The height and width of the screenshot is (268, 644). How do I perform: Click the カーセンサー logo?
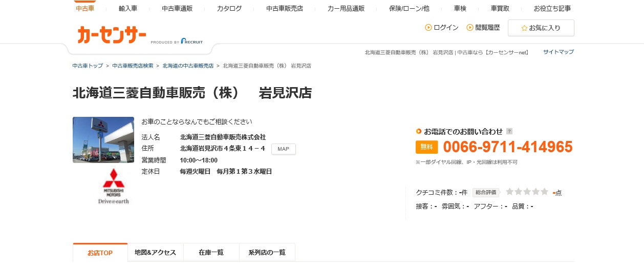[x=112, y=35]
